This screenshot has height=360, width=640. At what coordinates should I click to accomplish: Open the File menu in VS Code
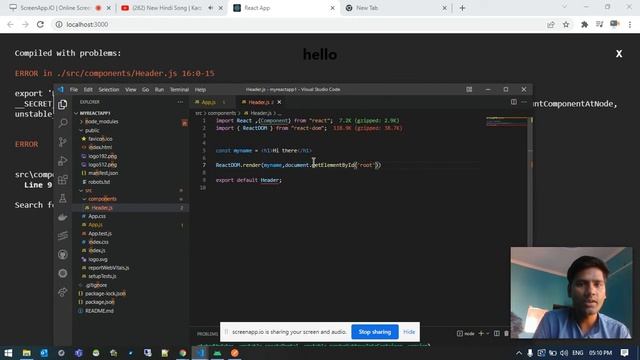coord(74,89)
